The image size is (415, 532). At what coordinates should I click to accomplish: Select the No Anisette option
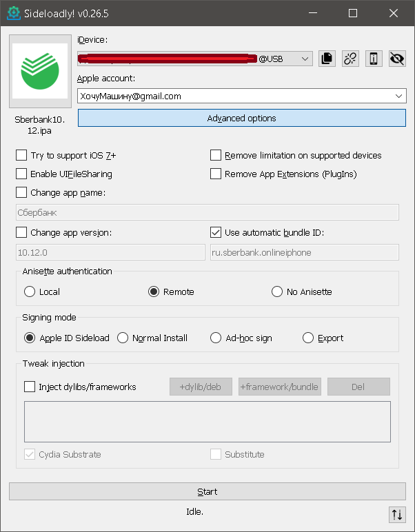pos(277,291)
